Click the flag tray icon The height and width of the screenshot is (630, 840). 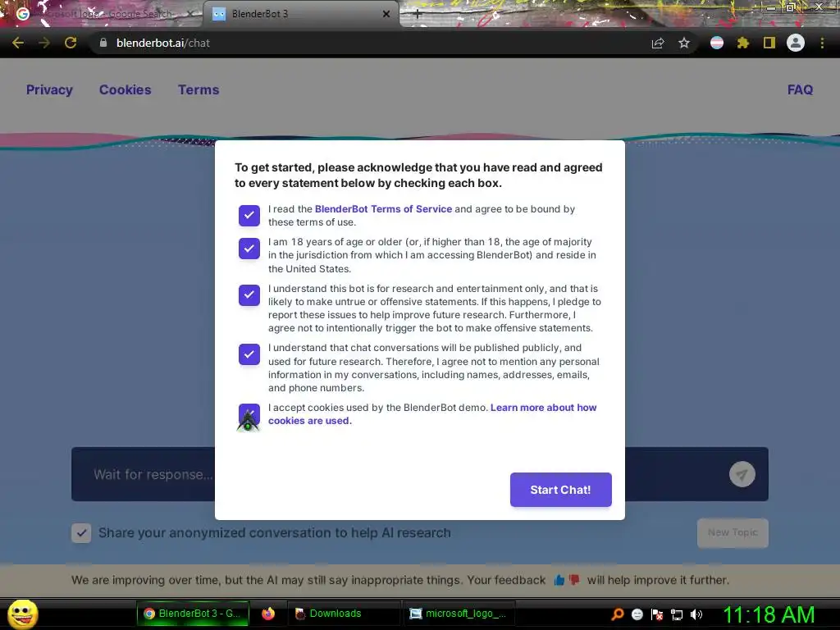point(657,614)
